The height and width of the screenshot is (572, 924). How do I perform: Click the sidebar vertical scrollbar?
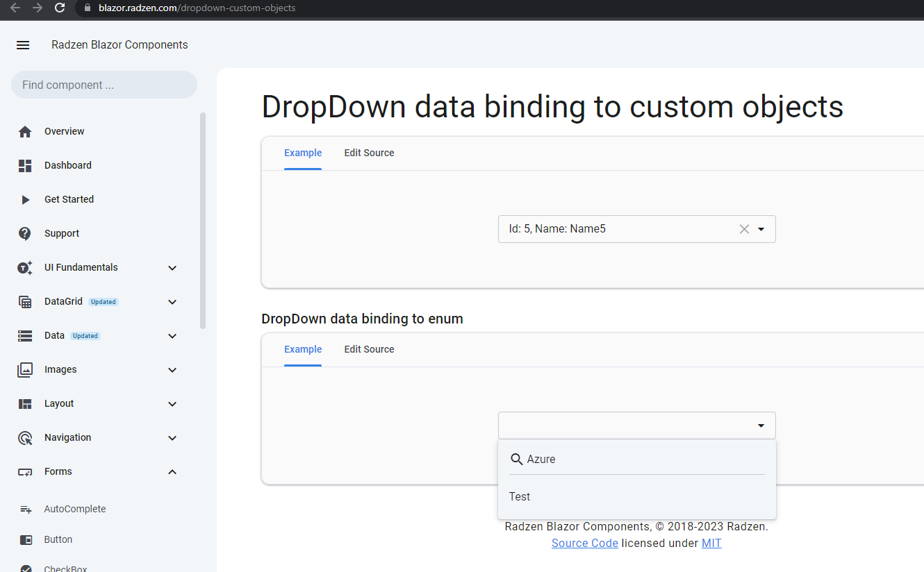click(203, 221)
